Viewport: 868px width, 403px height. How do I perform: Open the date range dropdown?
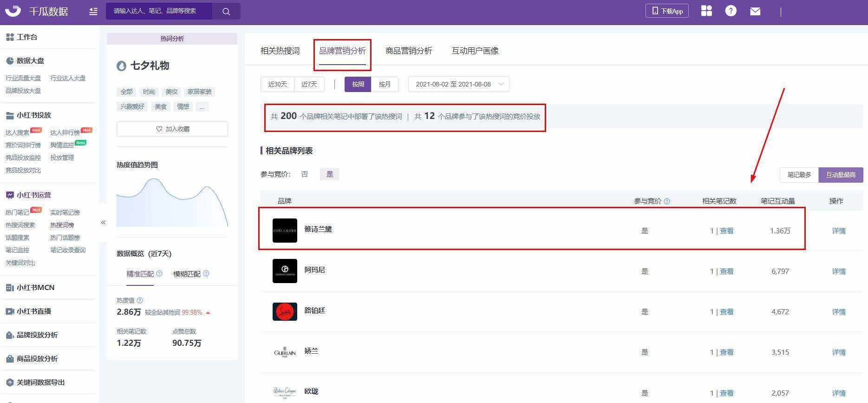[459, 84]
